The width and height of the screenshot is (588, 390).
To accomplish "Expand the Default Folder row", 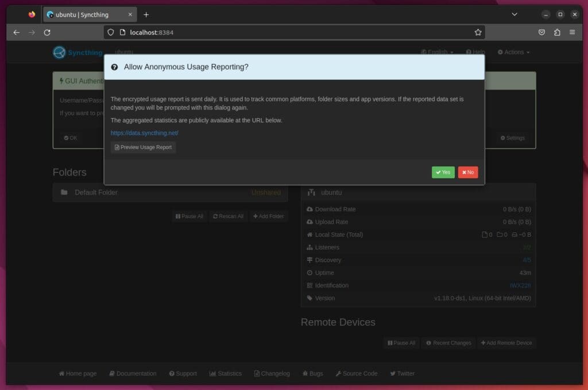I will point(170,193).
